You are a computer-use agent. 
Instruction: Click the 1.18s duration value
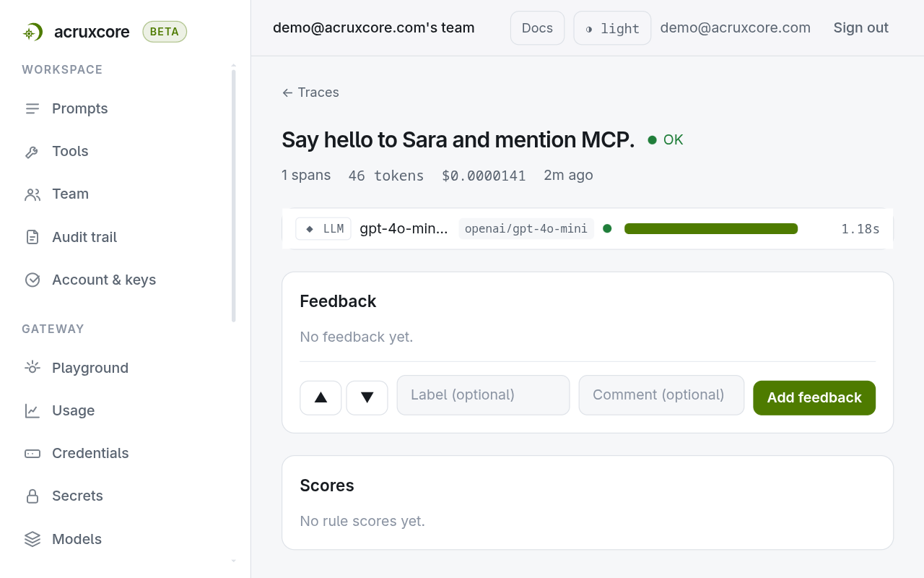pos(860,229)
